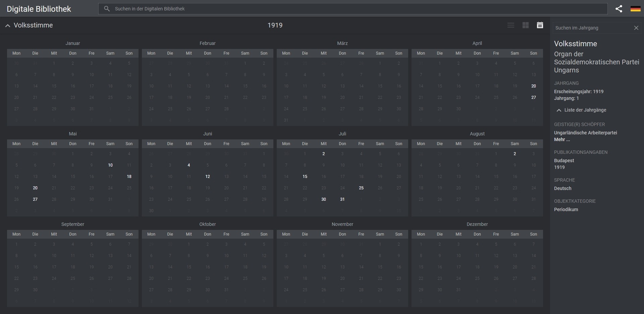
Task: Click the Dezember month title
Action: pyautogui.click(x=477, y=224)
